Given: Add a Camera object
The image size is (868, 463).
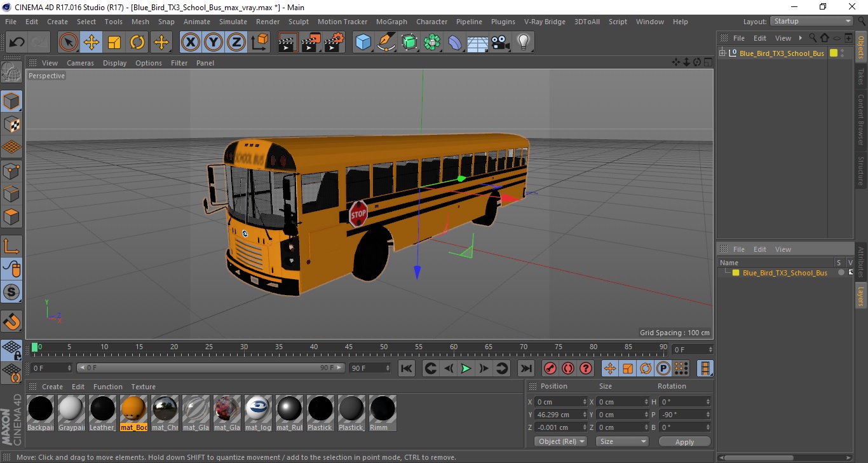Looking at the screenshot, I should point(500,43).
